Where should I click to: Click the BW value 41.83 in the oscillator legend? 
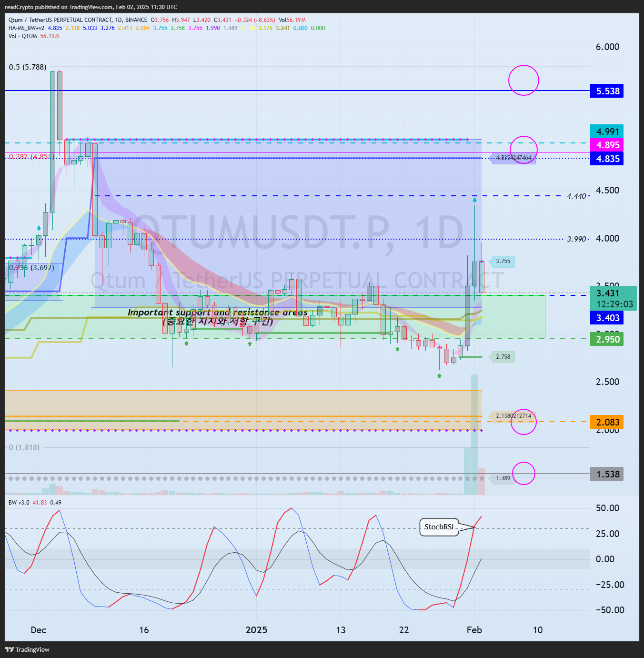pos(40,503)
